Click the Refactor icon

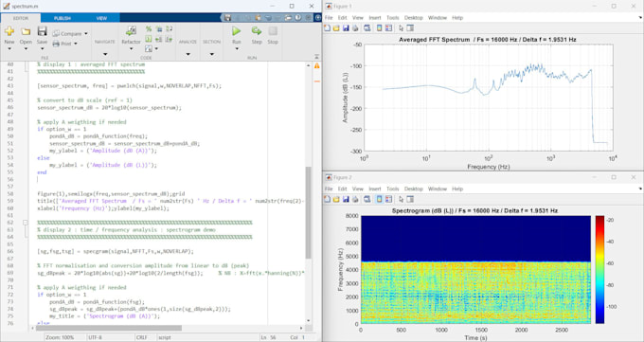click(x=131, y=31)
